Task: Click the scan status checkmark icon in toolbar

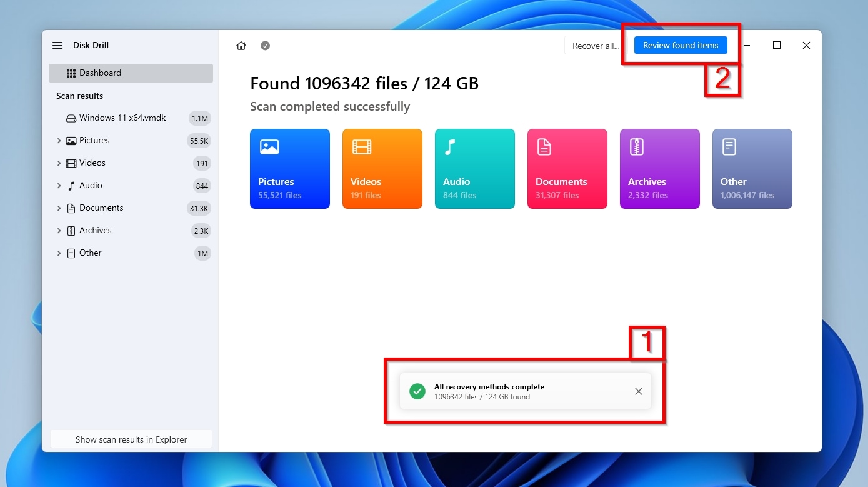Action: (x=266, y=46)
